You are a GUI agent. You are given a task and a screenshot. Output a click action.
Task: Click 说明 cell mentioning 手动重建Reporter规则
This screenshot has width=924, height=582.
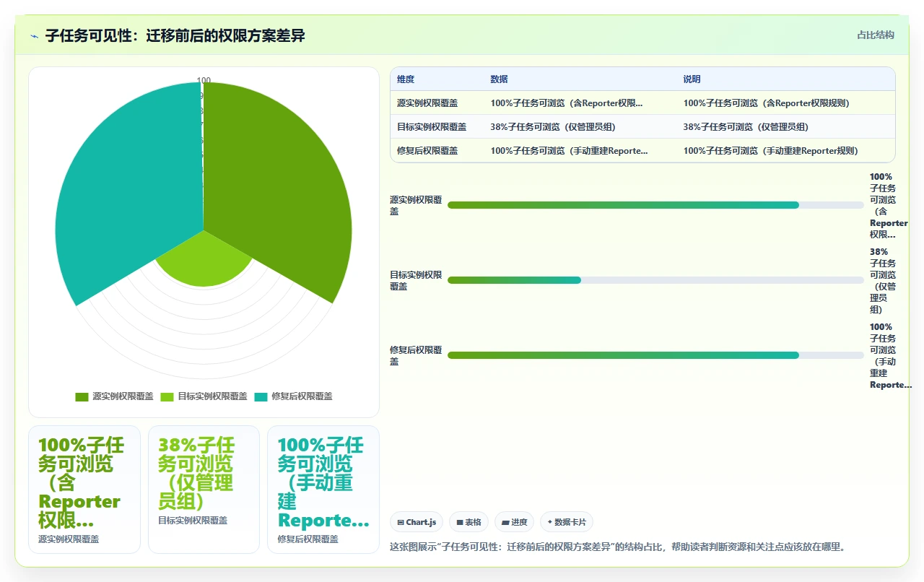(771, 151)
